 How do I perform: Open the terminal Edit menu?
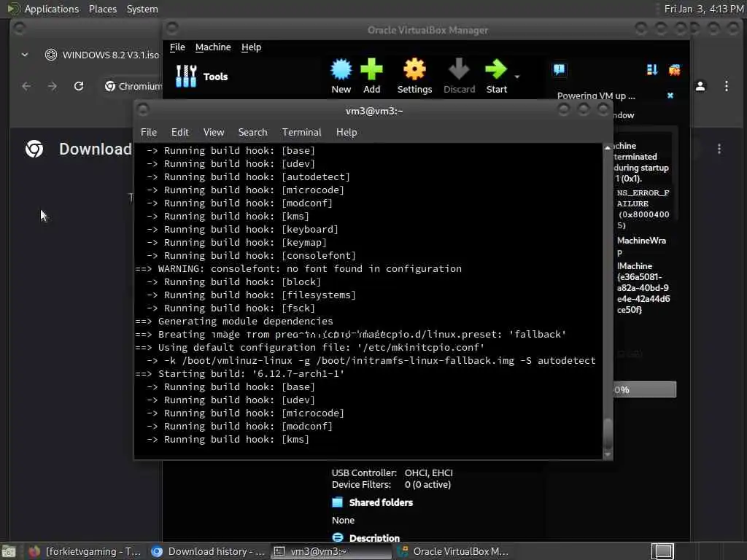pyautogui.click(x=180, y=133)
